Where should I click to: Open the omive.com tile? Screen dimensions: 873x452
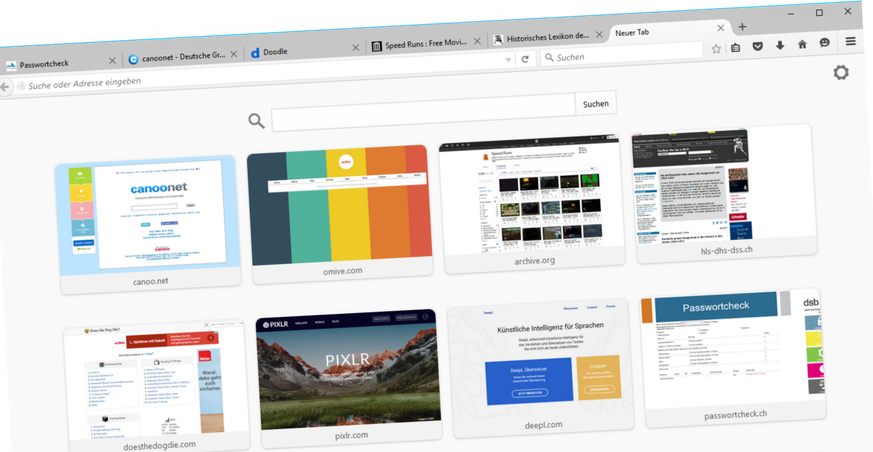(x=341, y=214)
